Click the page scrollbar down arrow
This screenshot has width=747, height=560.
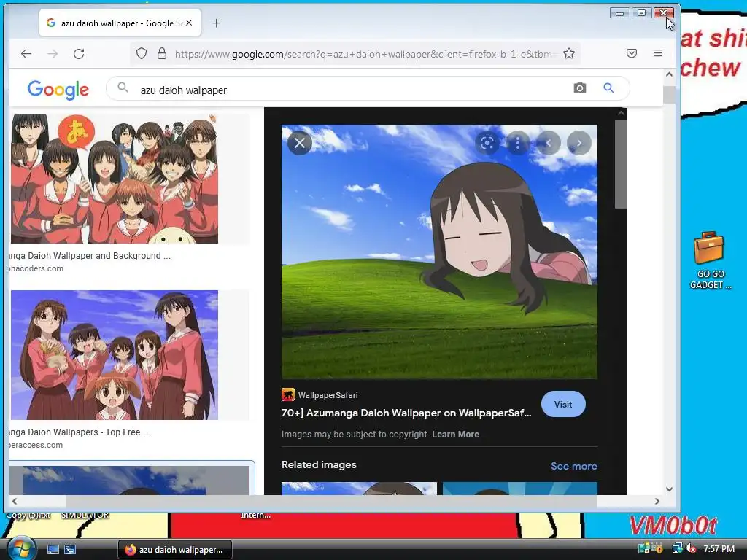click(669, 489)
